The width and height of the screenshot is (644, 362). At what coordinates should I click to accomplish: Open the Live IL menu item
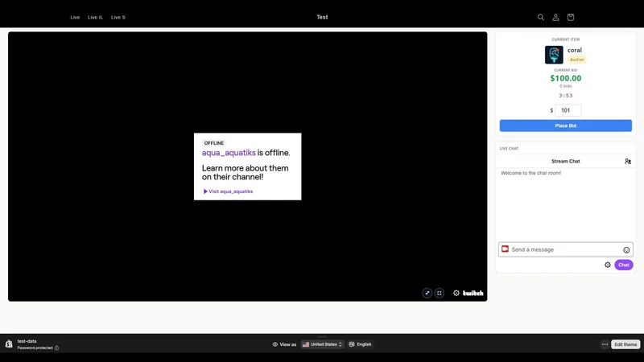tap(95, 17)
